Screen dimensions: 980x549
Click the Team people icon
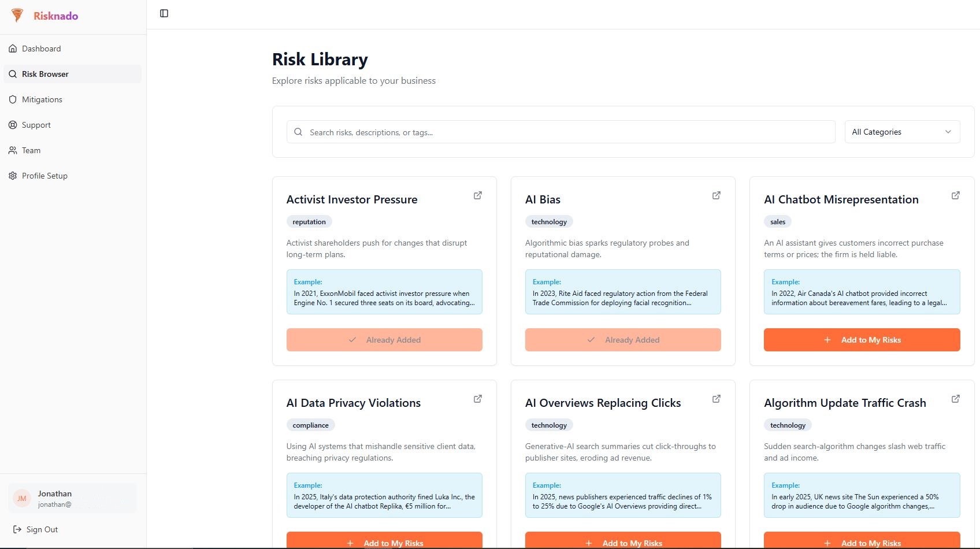(x=13, y=150)
